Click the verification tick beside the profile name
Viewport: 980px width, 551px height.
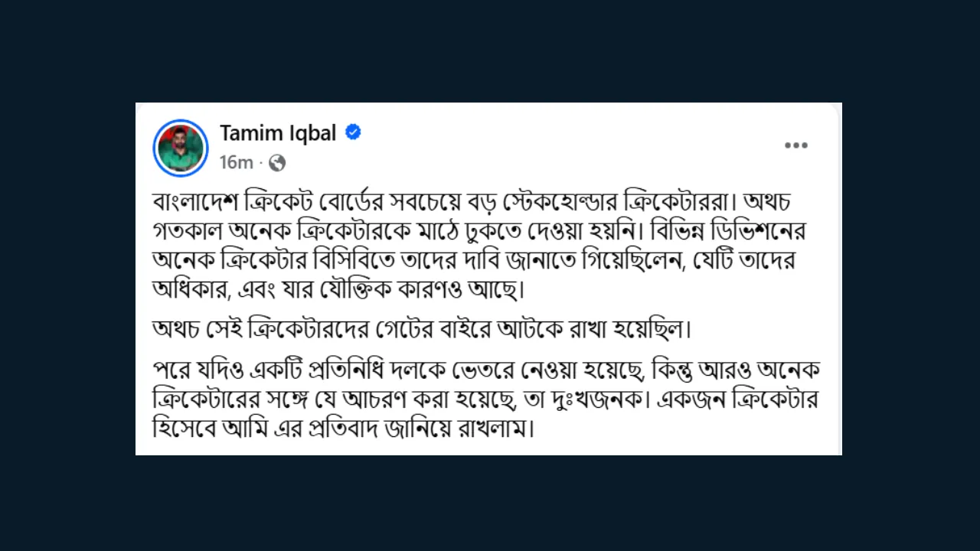[352, 132]
